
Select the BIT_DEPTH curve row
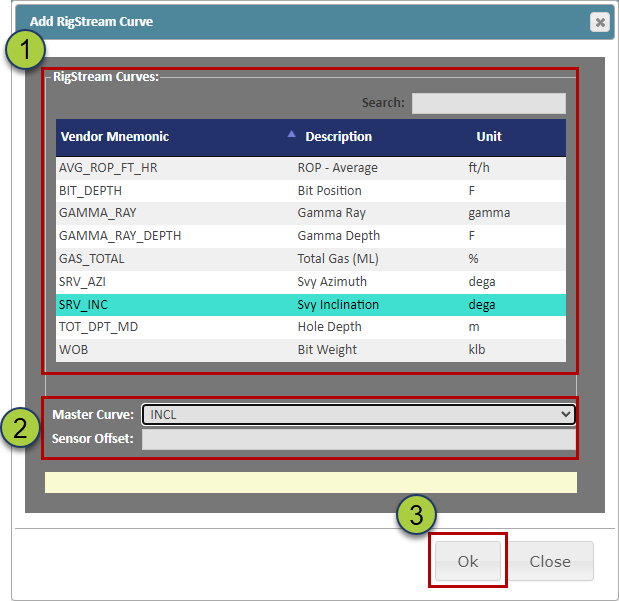[311, 191]
